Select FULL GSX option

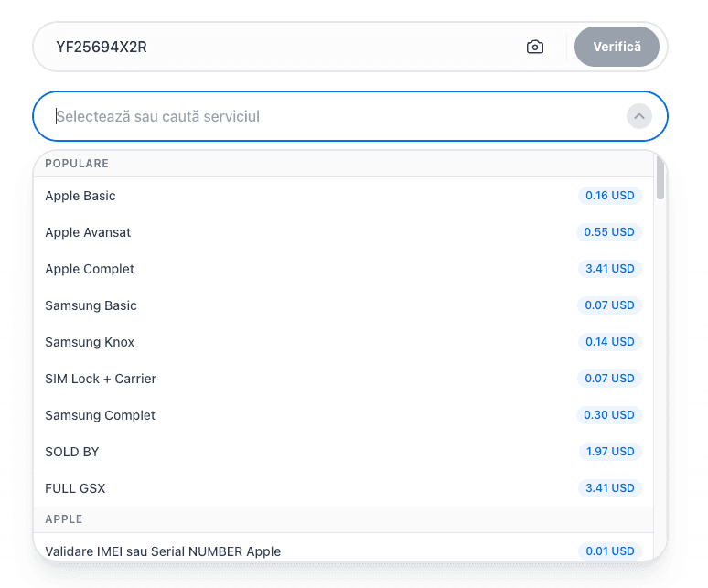click(x=75, y=488)
